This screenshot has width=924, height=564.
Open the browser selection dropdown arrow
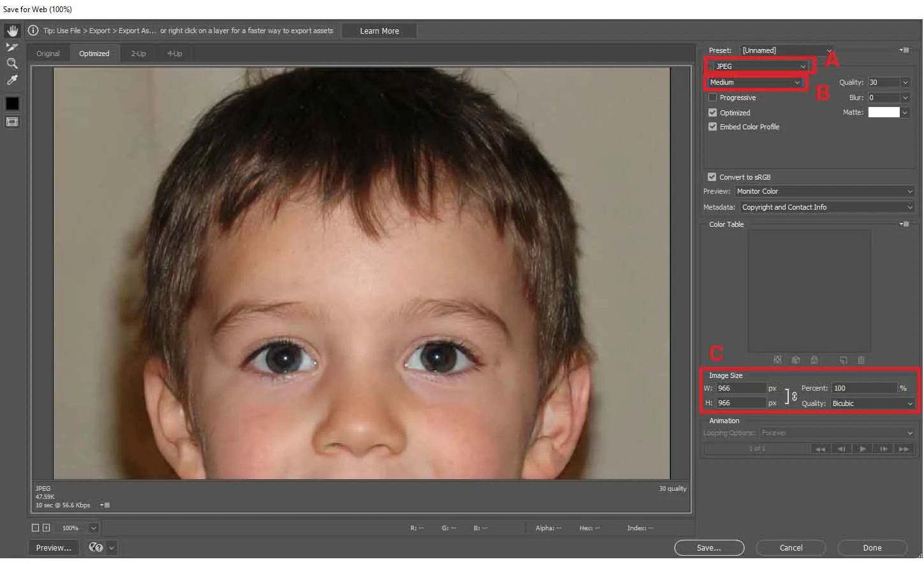(112, 547)
